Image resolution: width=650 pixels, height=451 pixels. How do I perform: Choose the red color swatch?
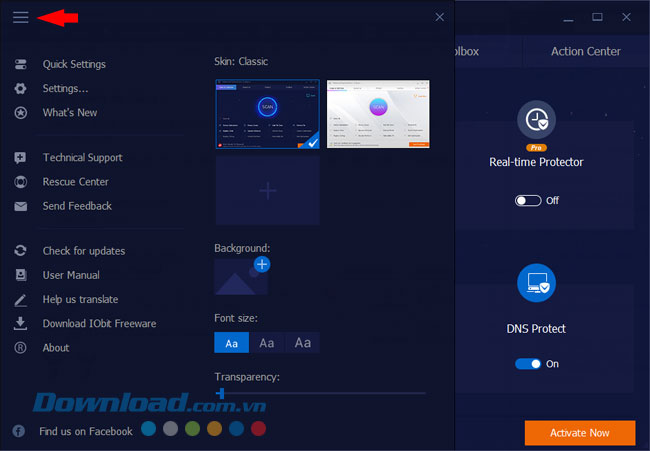[258, 429]
